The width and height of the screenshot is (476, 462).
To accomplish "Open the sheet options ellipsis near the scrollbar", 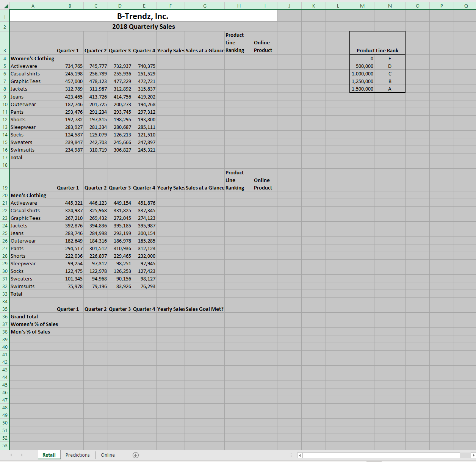I will coord(290,455).
